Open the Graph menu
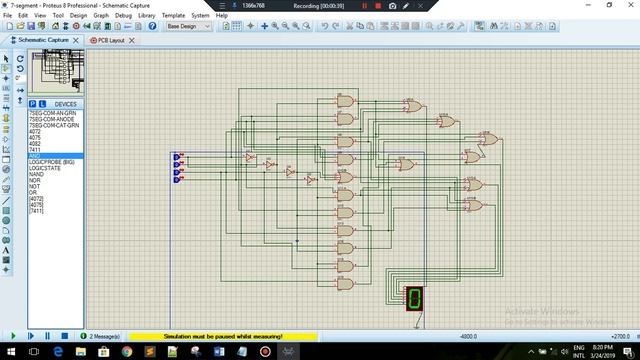 point(101,16)
